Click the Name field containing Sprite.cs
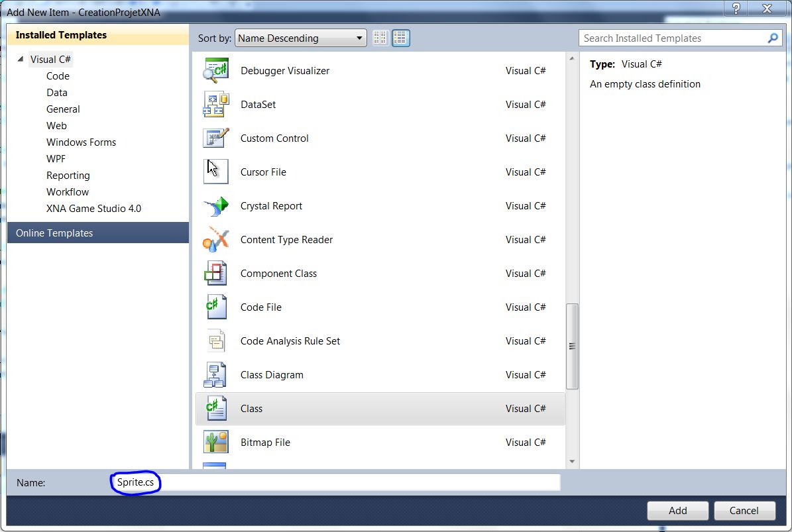Viewport: 792px width, 532px height. coord(335,482)
